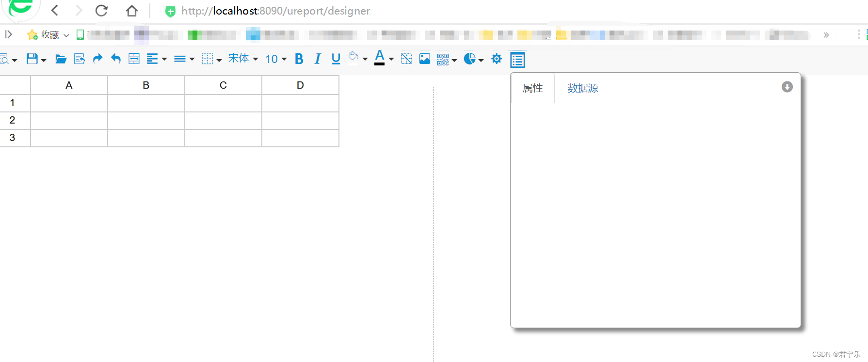Click the mobile bookmarks phone icon
This screenshot has width=868, height=362.
(80, 34)
